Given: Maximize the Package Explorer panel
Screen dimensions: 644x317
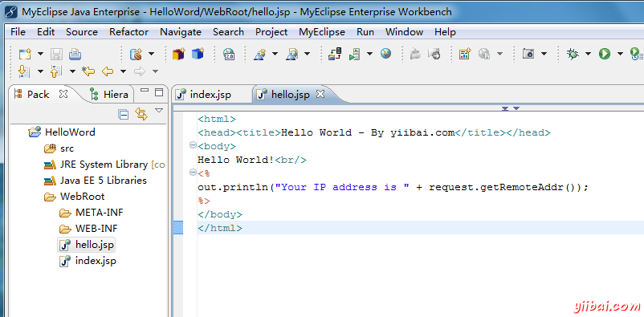Looking at the screenshot, I should pyautogui.click(x=159, y=92).
